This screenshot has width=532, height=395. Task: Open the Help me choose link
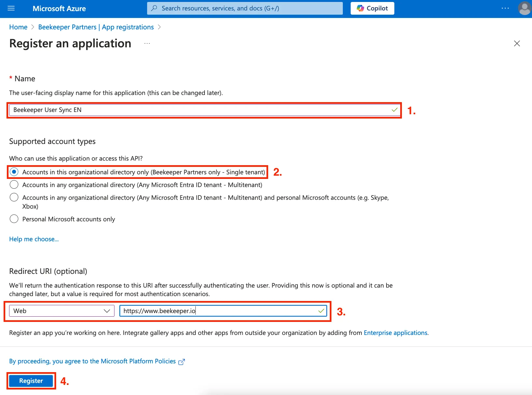34,239
